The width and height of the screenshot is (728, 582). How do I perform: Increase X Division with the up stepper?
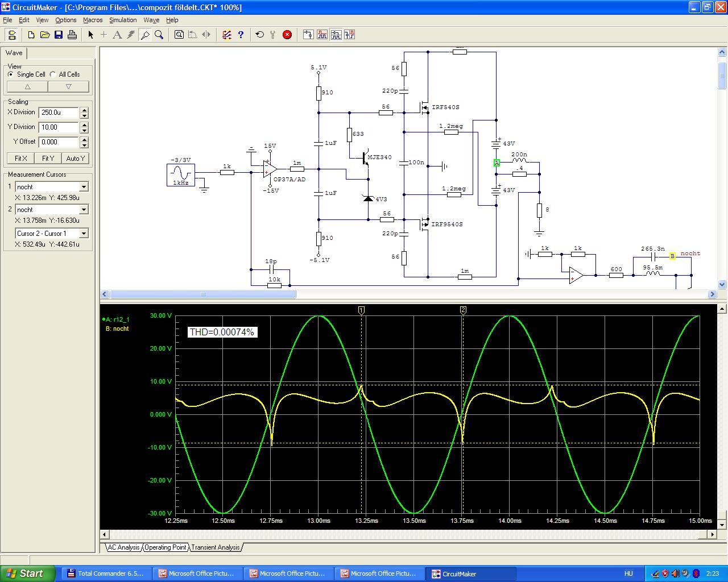(84, 110)
